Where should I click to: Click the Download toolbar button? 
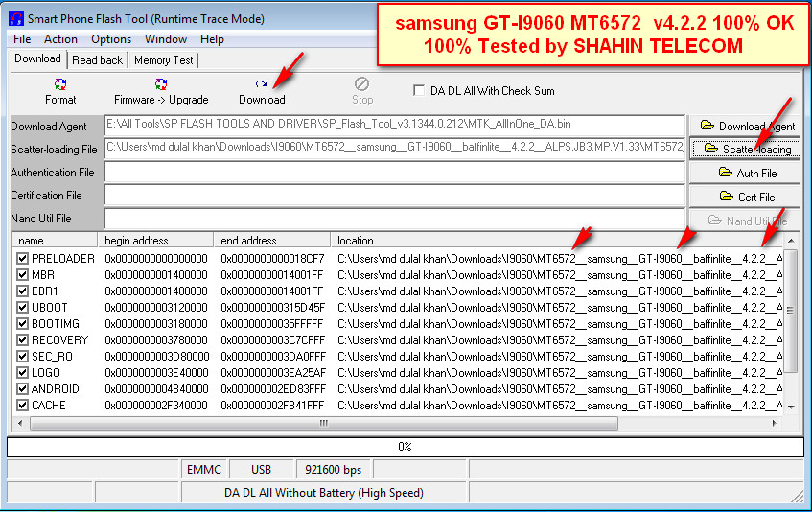click(262, 91)
